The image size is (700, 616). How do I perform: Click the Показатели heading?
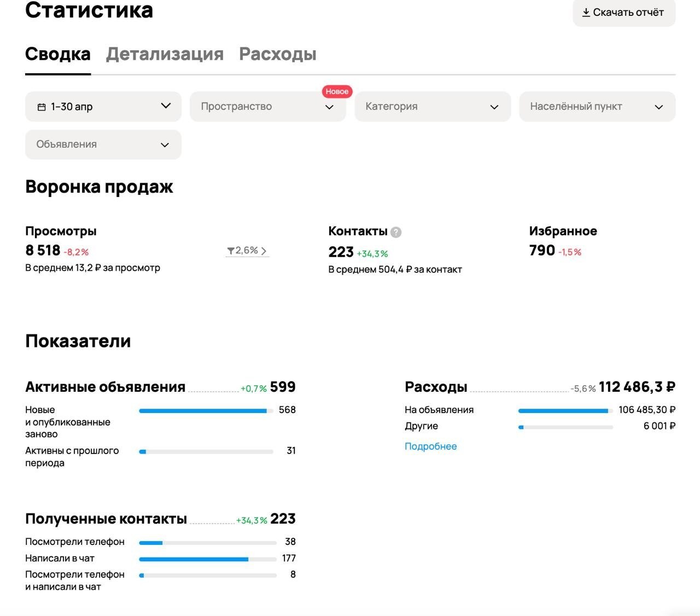pos(78,341)
